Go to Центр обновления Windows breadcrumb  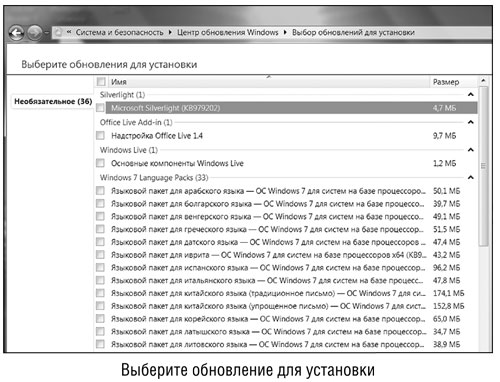(x=227, y=32)
